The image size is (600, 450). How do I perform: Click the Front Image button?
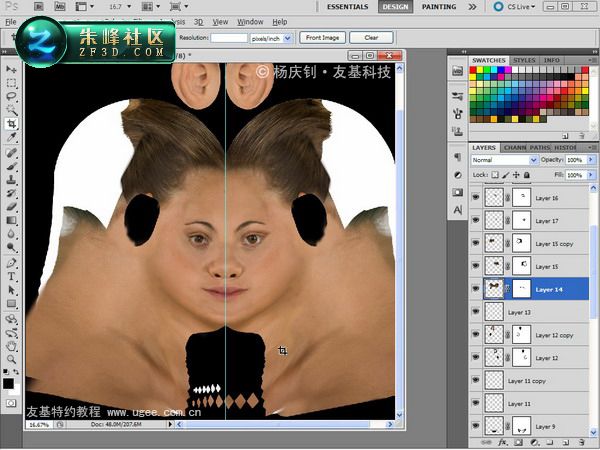pyautogui.click(x=322, y=38)
